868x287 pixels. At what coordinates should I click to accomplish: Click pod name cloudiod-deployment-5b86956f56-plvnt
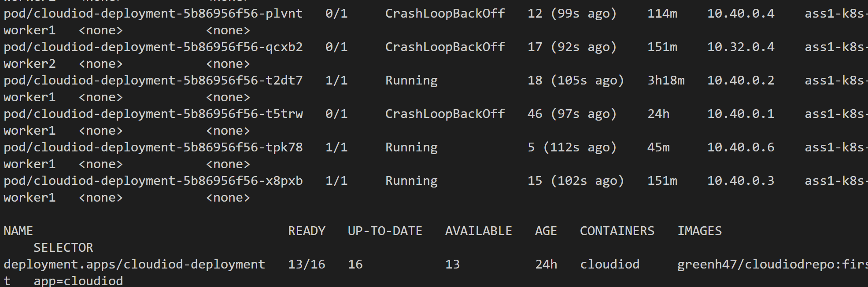[x=153, y=14]
